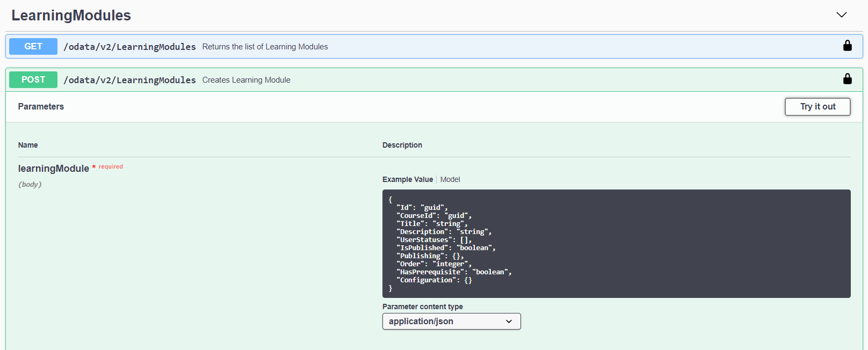Click the lock icon on the POST row
Screen dimensions: 868x350
847,79
